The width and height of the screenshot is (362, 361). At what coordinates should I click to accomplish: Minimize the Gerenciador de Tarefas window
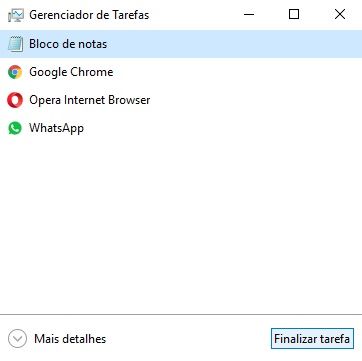pyautogui.click(x=249, y=14)
